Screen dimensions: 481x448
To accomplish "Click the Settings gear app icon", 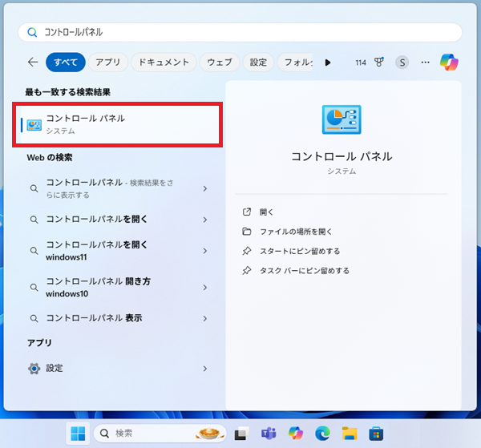I will (x=34, y=369).
